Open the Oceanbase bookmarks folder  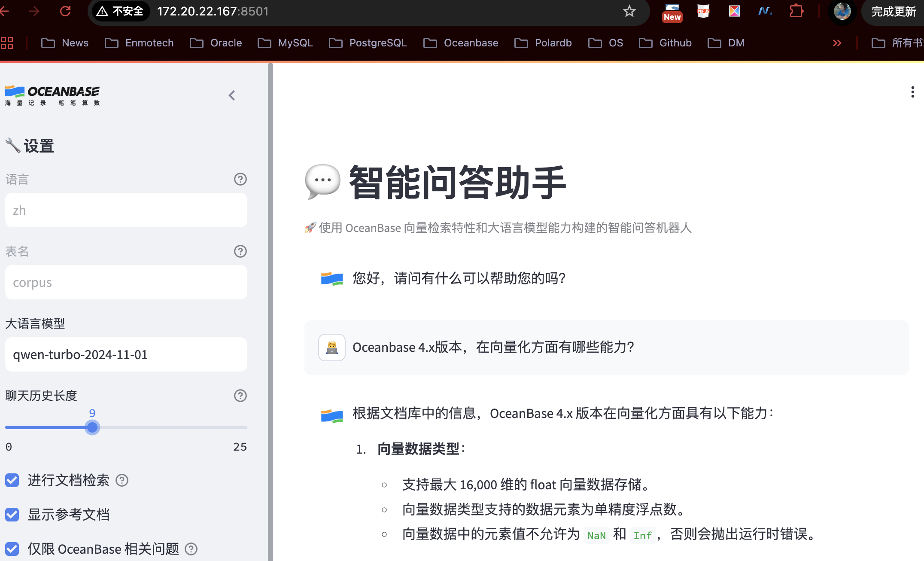pos(461,43)
